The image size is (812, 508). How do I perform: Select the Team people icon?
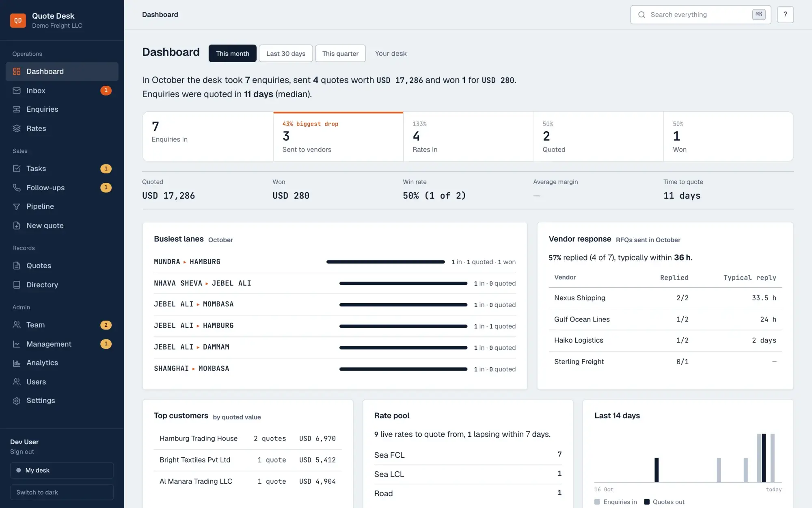pyautogui.click(x=17, y=325)
